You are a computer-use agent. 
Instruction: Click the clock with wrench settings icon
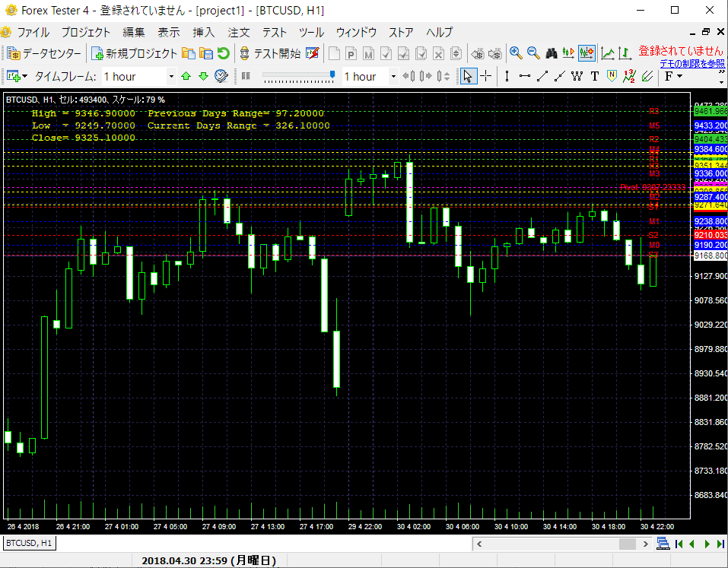click(x=221, y=76)
